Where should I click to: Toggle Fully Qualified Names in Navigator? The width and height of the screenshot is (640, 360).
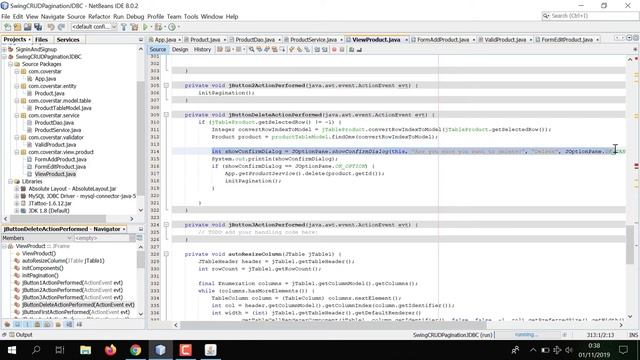tap(58, 324)
